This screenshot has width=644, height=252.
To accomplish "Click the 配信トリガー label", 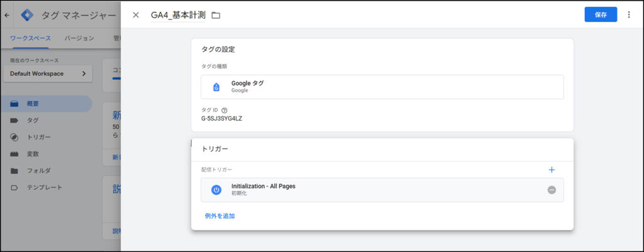I will tap(216, 170).
